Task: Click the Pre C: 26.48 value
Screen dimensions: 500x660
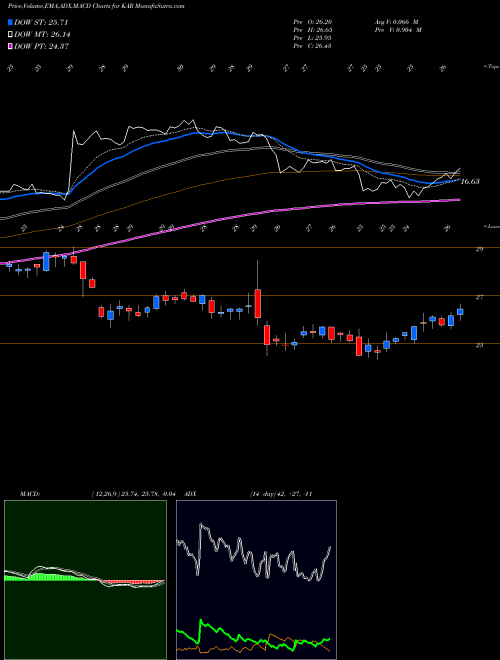Action: 313,46
